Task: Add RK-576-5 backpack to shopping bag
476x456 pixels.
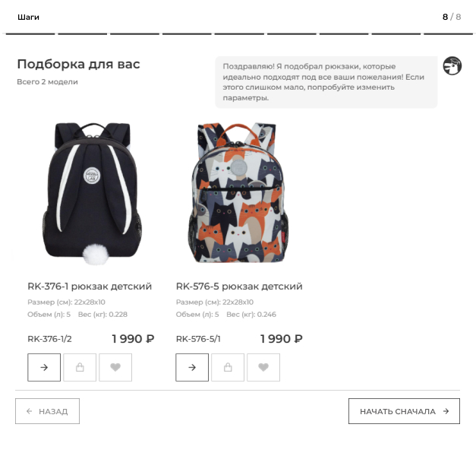Action: pyautogui.click(x=228, y=367)
